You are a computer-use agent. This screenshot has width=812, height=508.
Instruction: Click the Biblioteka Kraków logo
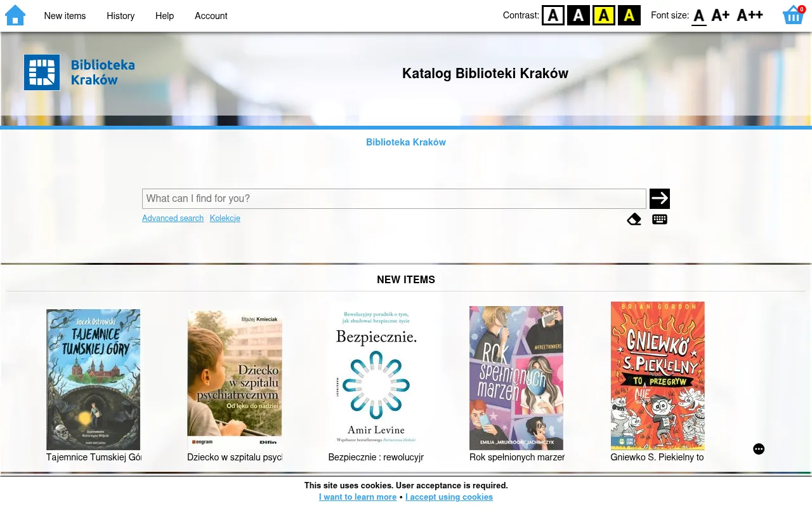click(x=79, y=72)
